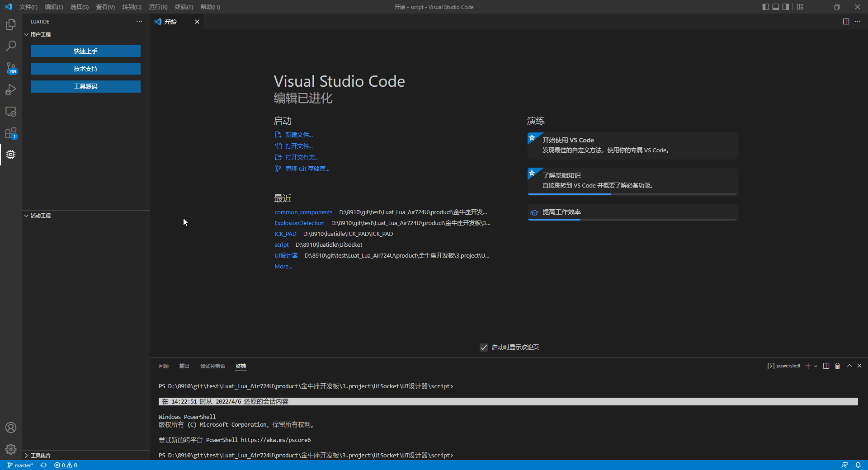Open Remote Explorer view
This screenshot has width=868, height=470.
11,111
